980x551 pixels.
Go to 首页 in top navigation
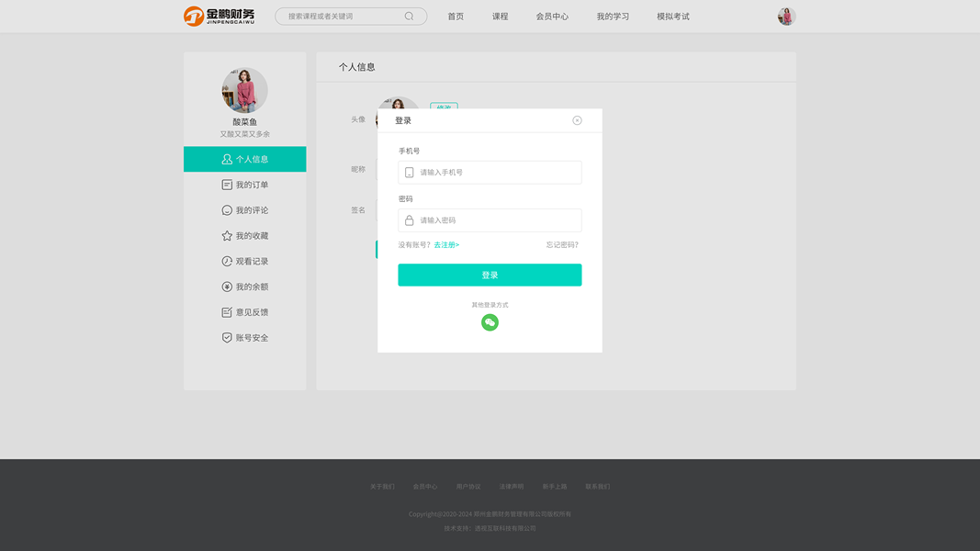pyautogui.click(x=456, y=17)
